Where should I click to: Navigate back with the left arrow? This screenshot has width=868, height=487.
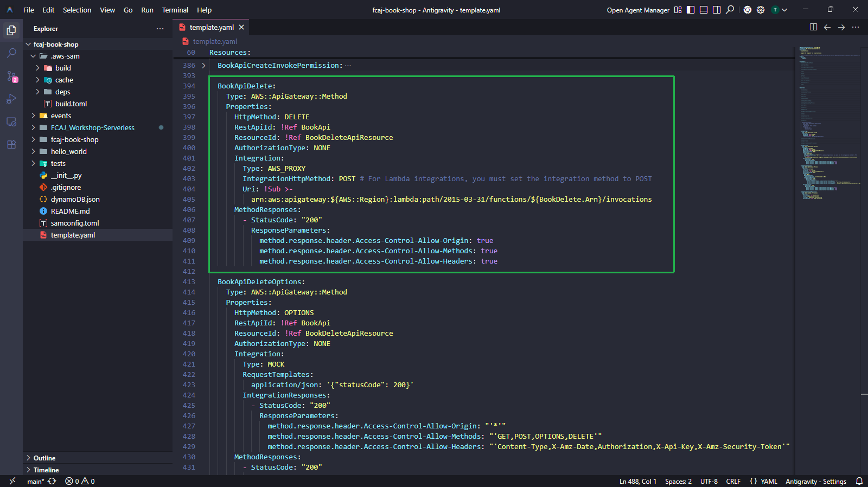click(827, 27)
